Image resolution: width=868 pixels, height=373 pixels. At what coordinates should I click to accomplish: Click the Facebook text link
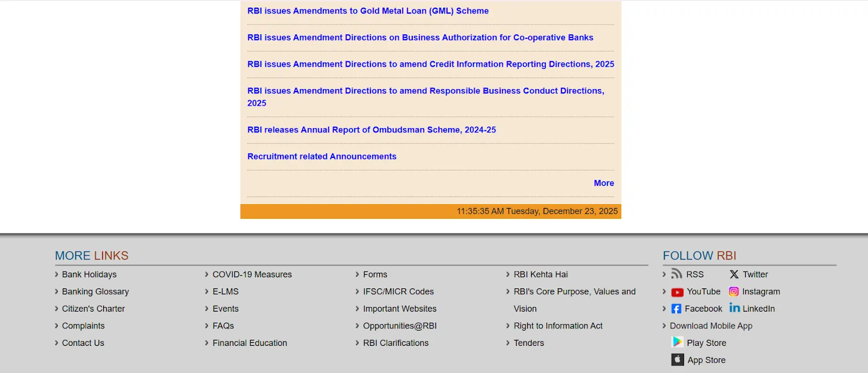[x=704, y=309]
